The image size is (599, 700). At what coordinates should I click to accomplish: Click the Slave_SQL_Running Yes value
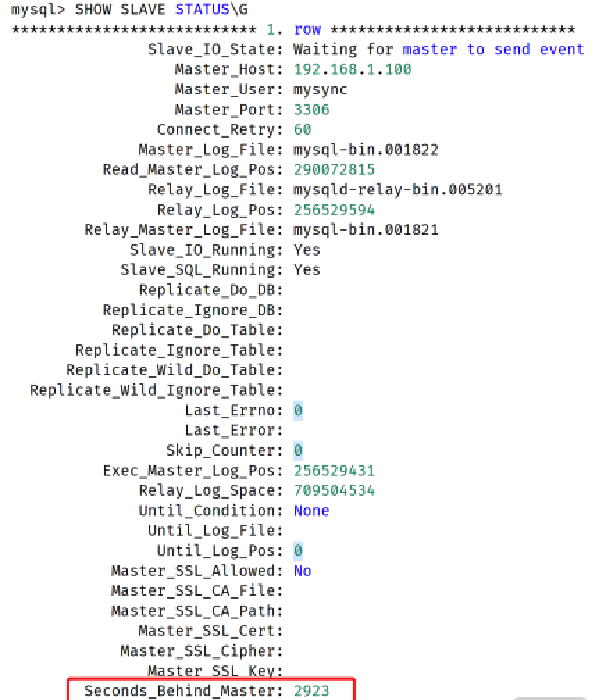tap(307, 269)
